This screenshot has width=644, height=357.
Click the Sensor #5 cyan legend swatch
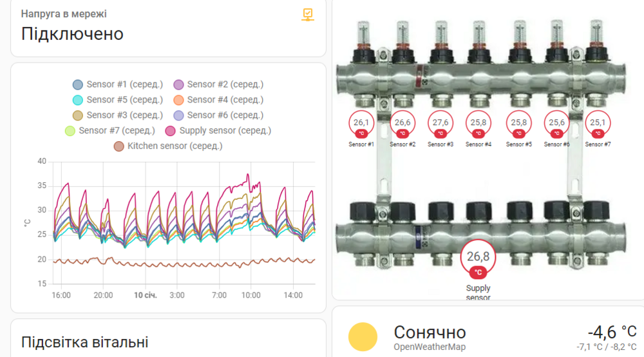[78, 101]
